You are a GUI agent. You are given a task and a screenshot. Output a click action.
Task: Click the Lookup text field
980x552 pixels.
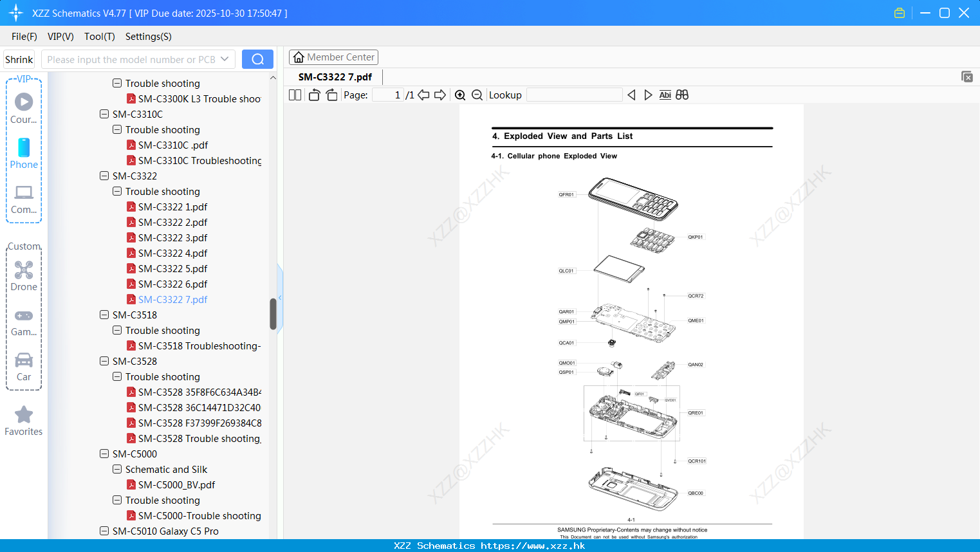tap(575, 95)
